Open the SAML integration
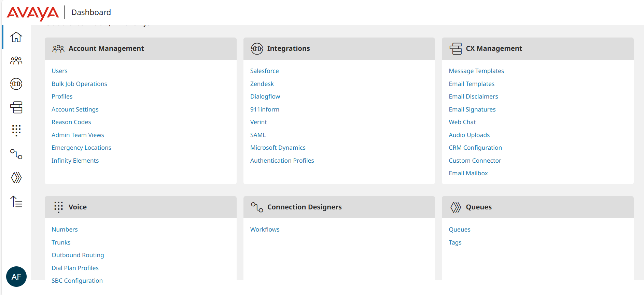 click(258, 135)
